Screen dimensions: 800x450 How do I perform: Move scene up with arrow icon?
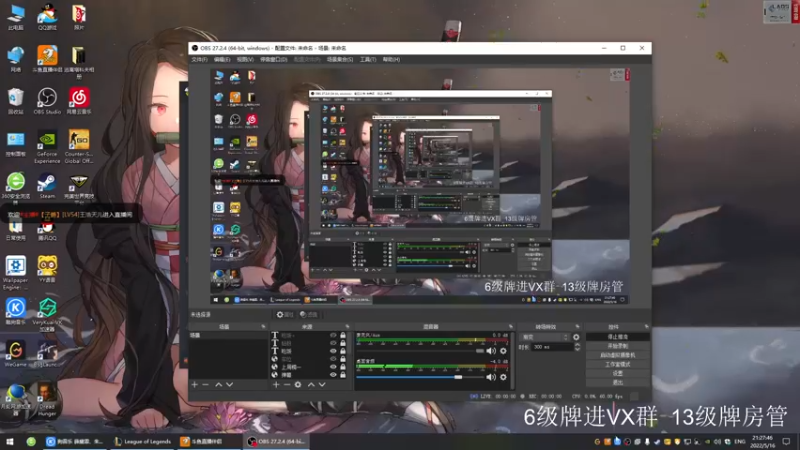pyautogui.click(x=218, y=385)
